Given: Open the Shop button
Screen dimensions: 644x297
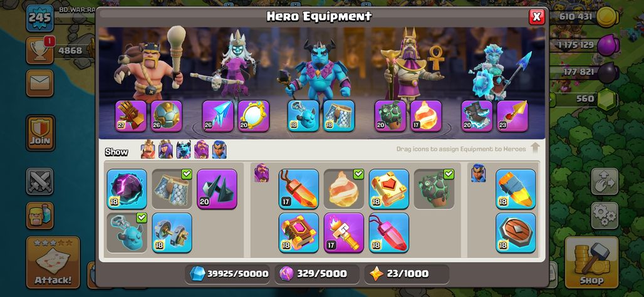Looking at the screenshot, I should (x=591, y=262).
